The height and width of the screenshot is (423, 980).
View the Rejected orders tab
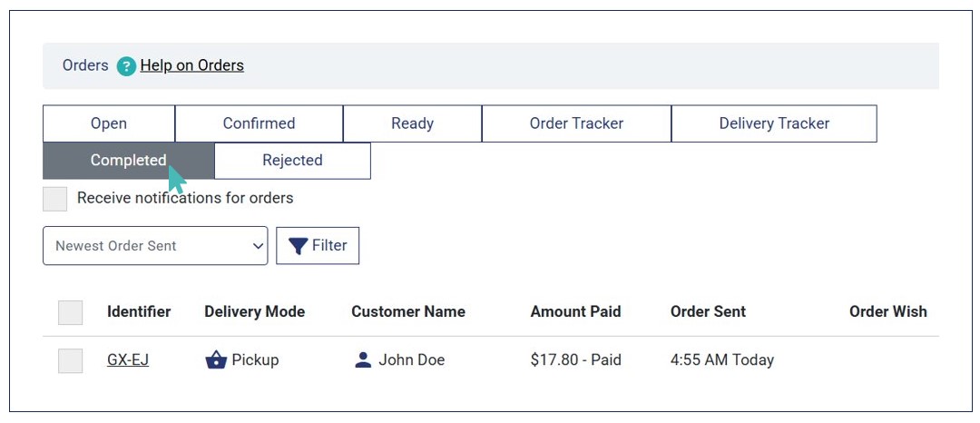(x=292, y=161)
